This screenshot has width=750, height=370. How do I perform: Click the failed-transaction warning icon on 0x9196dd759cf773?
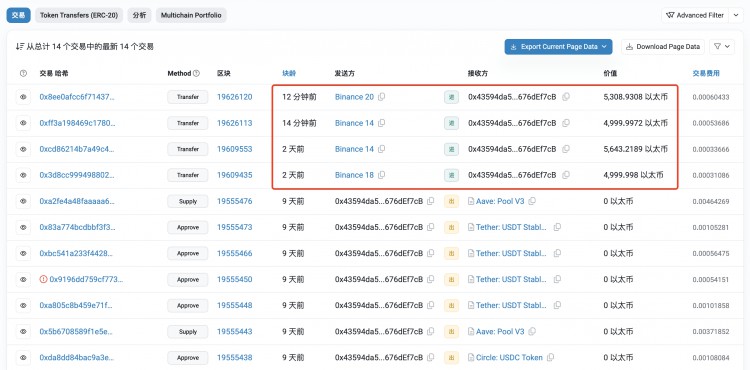tap(44, 279)
